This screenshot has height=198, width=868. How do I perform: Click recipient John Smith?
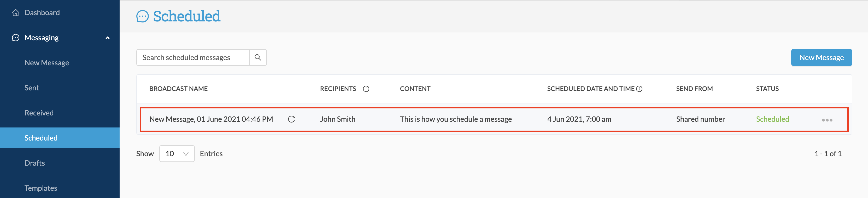click(x=338, y=119)
